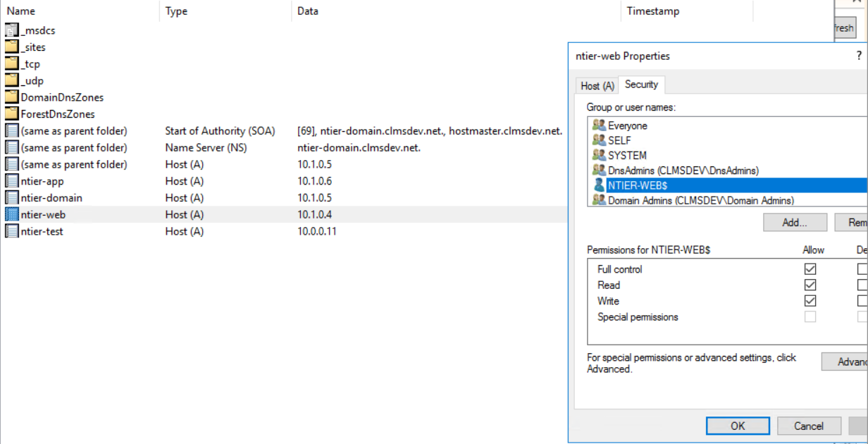Click the ntier-app record icon
Screen dimensions: 868x444
click(12, 181)
